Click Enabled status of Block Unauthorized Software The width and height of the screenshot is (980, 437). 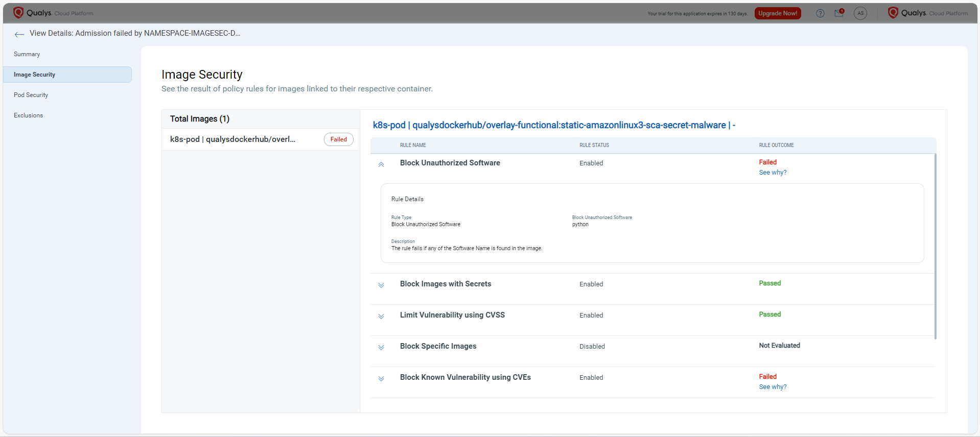(591, 163)
